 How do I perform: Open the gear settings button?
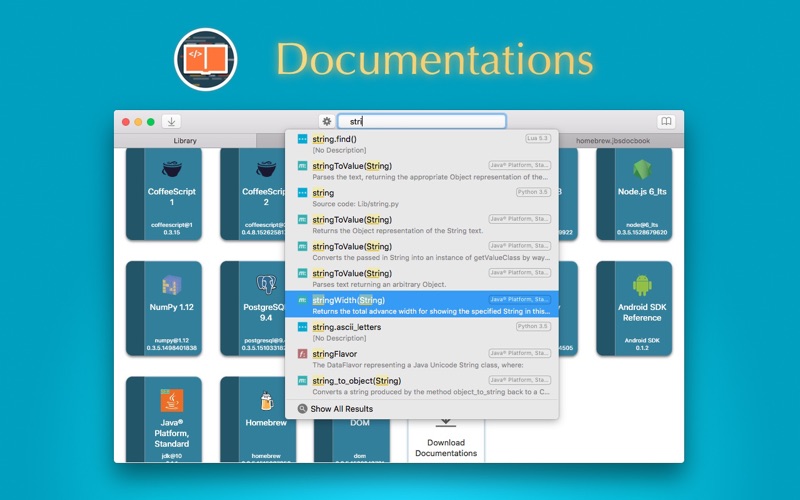click(327, 121)
